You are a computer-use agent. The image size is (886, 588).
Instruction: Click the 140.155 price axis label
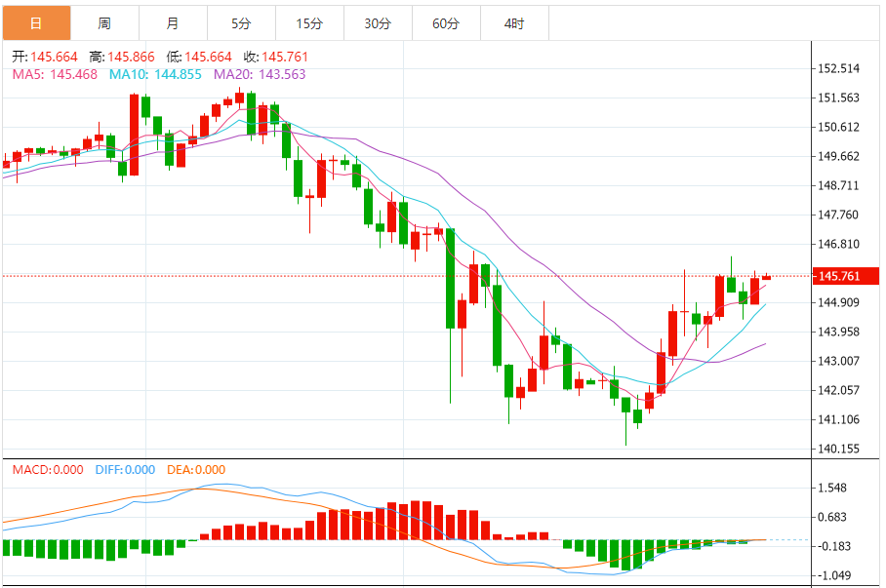[x=838, y=450]
